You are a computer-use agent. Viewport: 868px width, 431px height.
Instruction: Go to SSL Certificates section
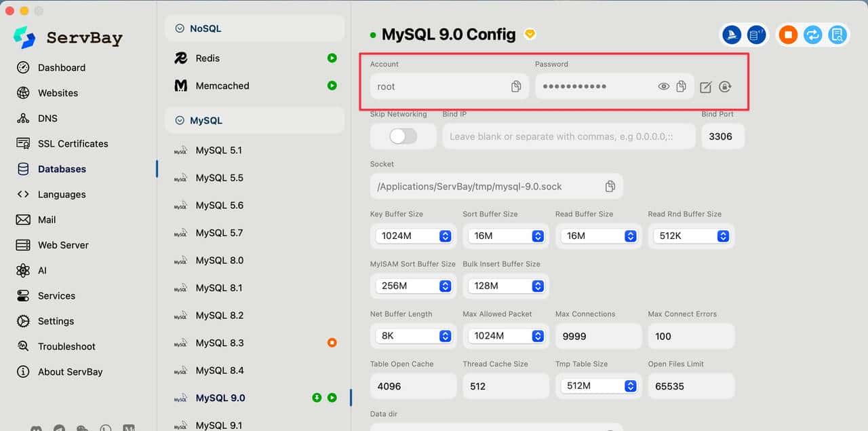pyautogui.click(x=73, y=144)
